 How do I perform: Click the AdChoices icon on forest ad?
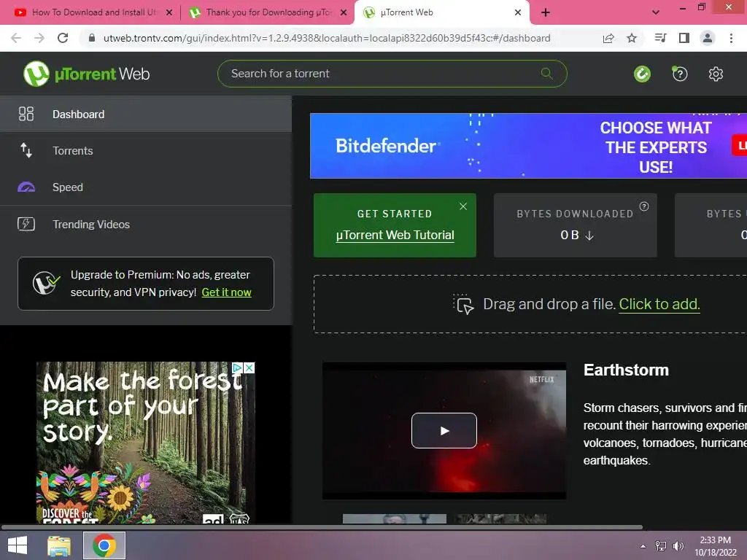click(237, 367)
